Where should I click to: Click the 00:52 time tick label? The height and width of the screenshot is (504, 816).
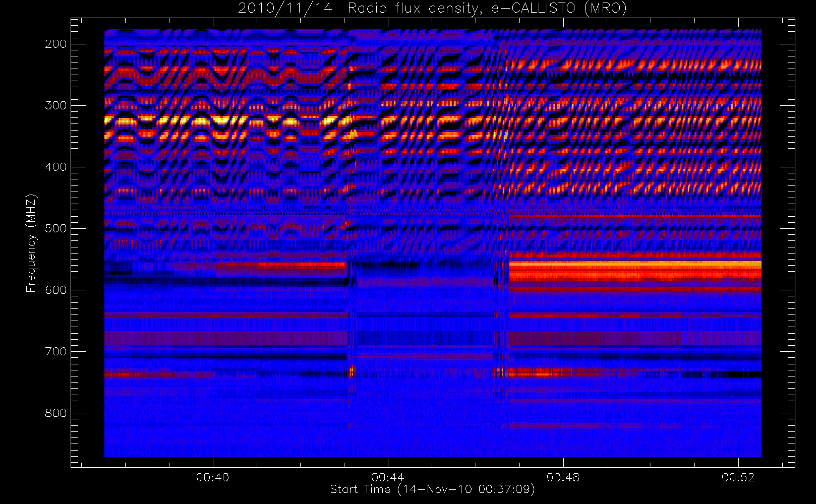click(x=738, y=477)
